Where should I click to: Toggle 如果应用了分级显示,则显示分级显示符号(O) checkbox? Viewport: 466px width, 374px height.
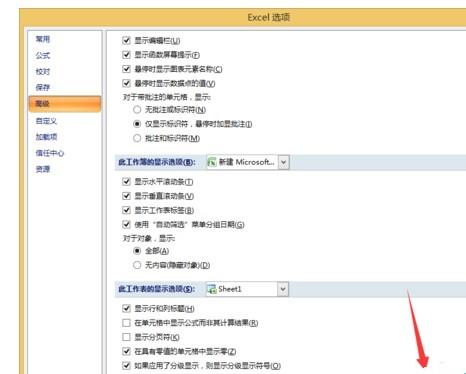click(126, 366)
